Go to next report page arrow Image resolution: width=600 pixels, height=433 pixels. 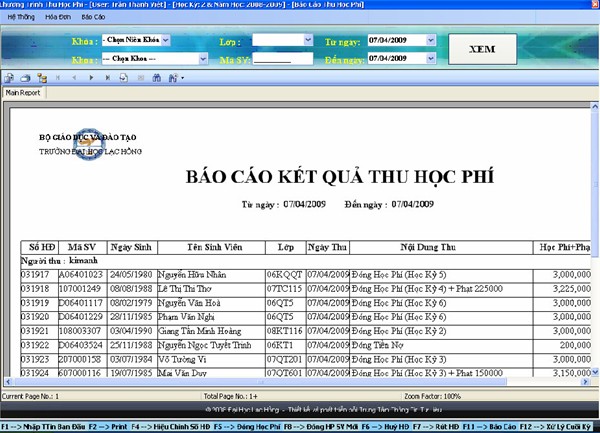pyautogui.click(x=91, y=77)
